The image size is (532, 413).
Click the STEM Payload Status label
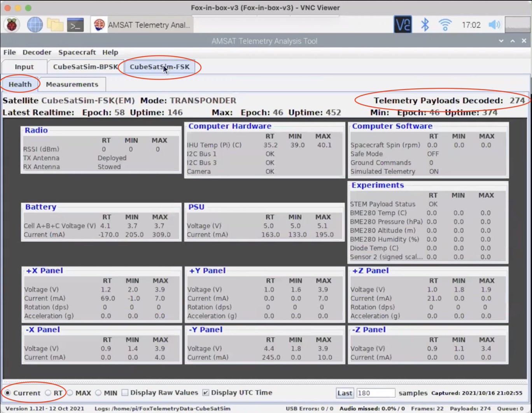click(x=383, y=204)
